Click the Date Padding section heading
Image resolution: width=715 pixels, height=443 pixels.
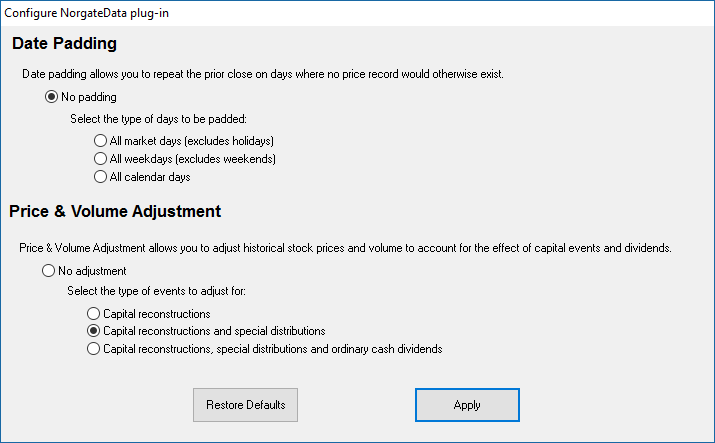click(x=64, y=43)
